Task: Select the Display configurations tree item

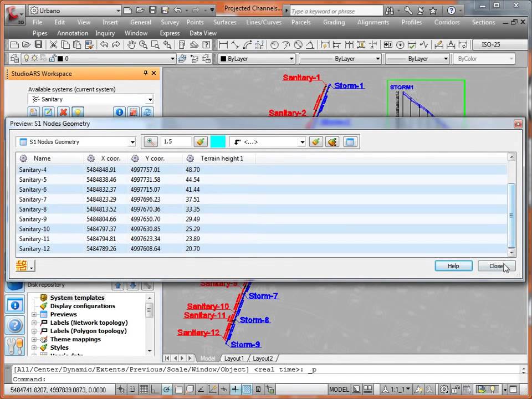Action: 83,306
